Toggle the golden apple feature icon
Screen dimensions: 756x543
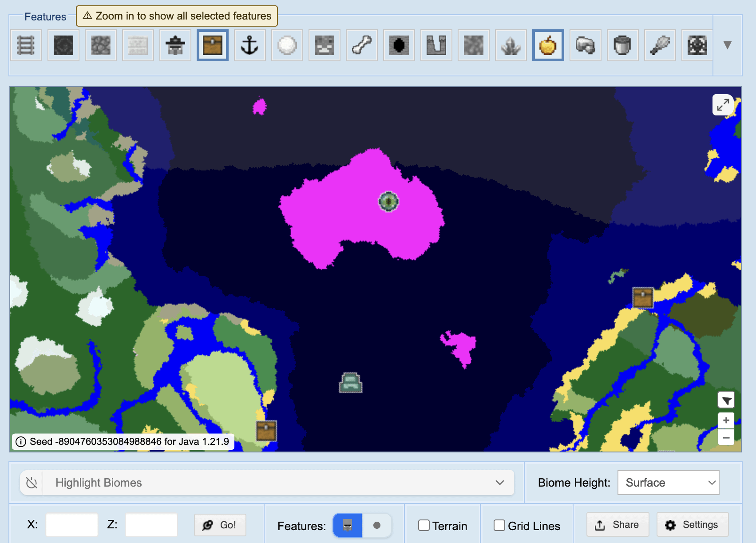click(x=548, y=45)
